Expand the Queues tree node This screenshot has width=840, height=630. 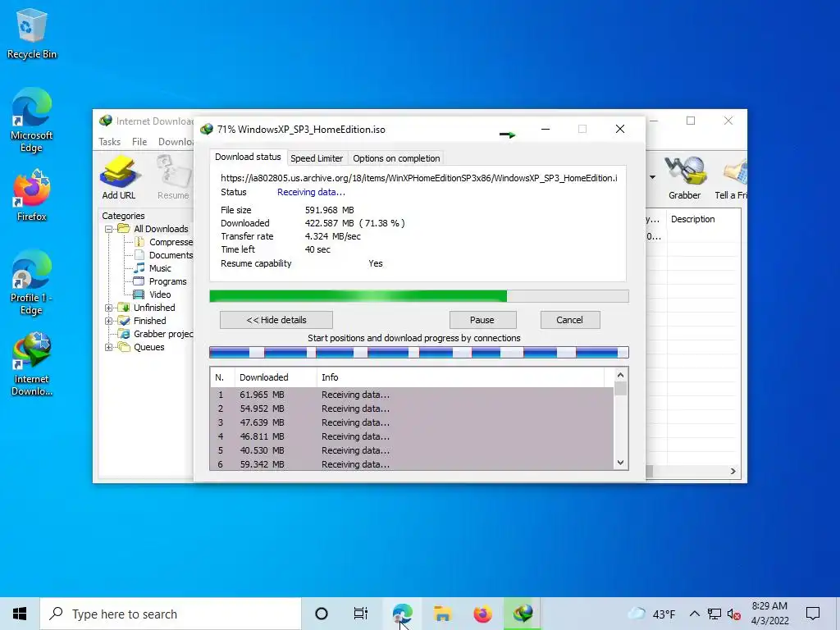(x=109, y=347)
